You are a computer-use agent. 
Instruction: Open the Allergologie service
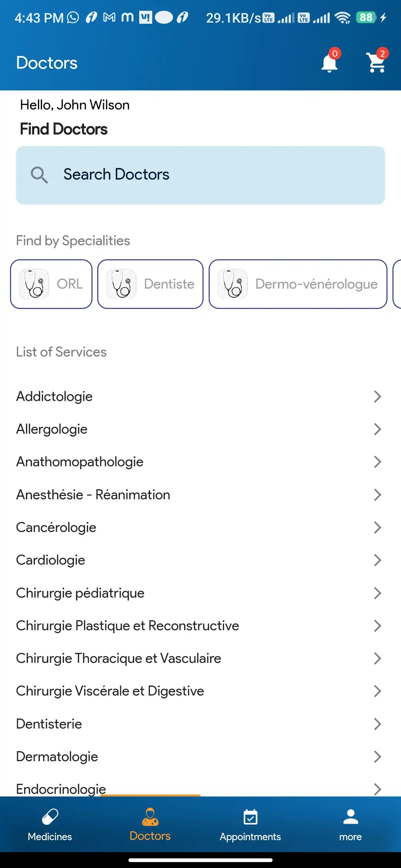pyautogui.click(x=52, y=429)
